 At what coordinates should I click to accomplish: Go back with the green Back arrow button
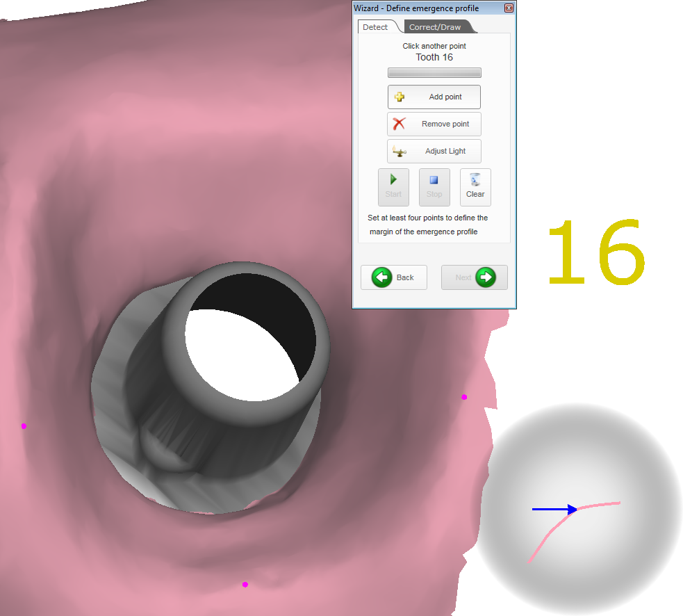pyautogui.click(x=394, y=277)
